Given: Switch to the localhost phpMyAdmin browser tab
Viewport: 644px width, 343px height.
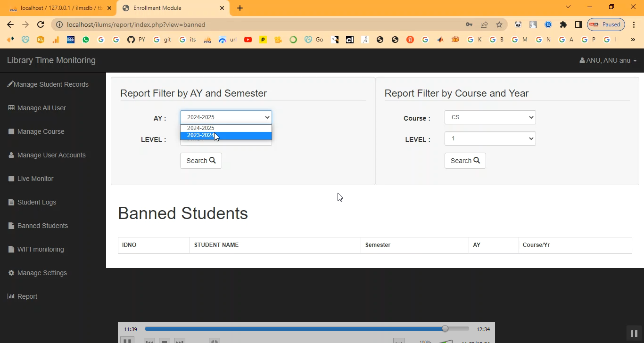Looking at the screenshot, I should click(x=59, y=8).
